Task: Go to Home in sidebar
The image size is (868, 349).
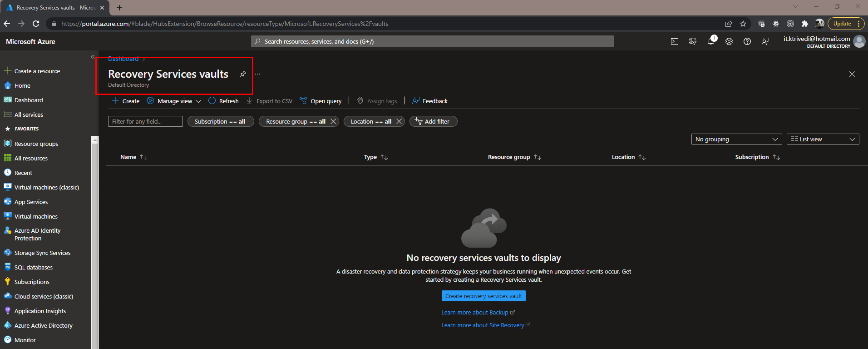Action: [x=22, y=85]
